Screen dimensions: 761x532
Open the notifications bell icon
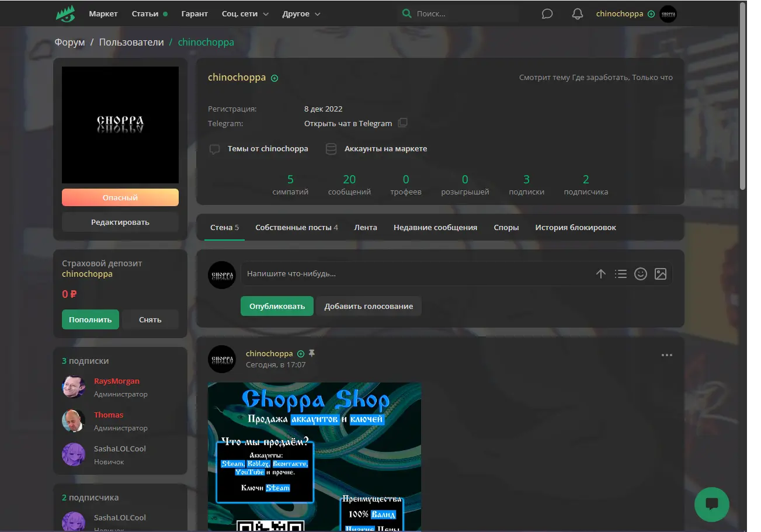point(578,13)
